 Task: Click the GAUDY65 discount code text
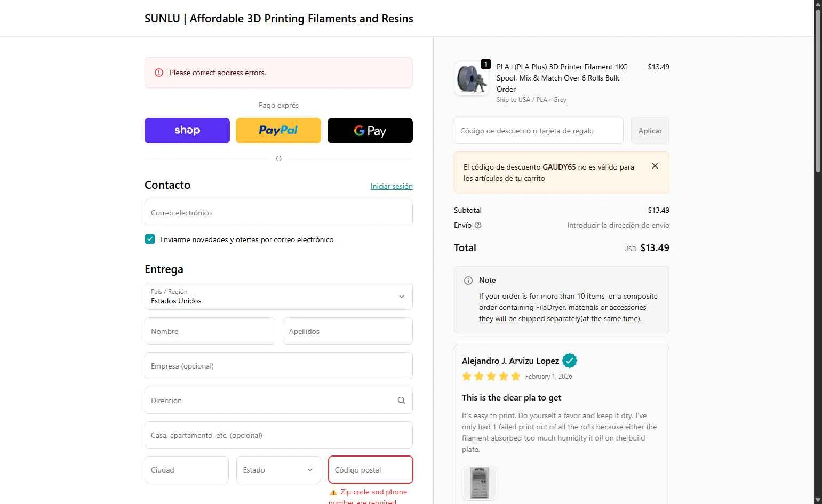pos(559,167)
